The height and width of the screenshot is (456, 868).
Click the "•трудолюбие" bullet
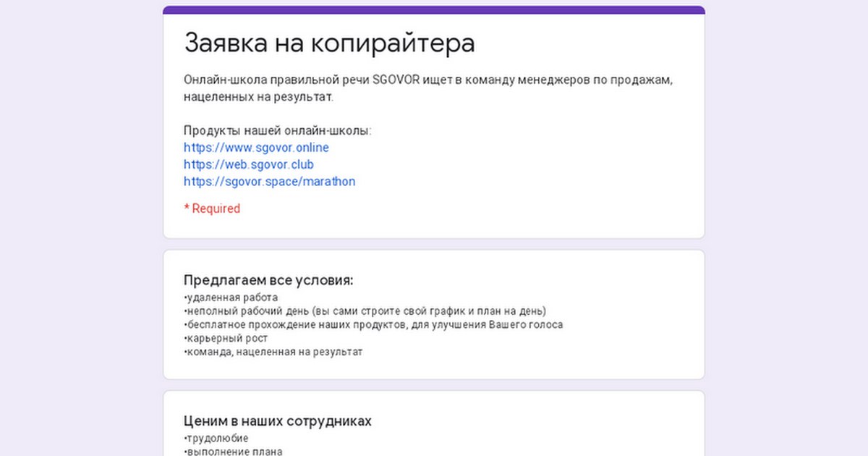(x=216, y=439)
